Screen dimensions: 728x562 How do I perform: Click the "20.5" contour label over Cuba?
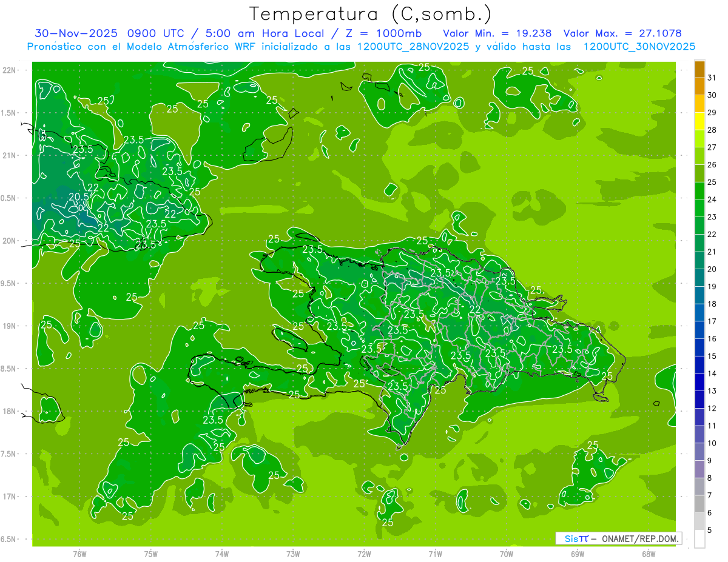[79, 196]
